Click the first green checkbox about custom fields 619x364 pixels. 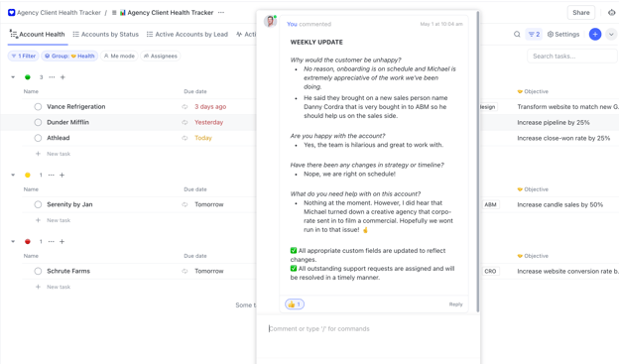[x=294, y=250]
